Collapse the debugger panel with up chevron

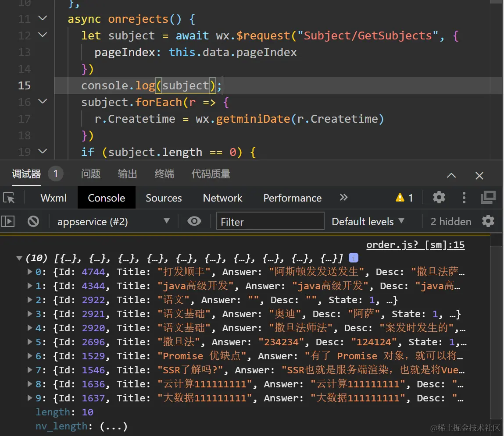click(x=451, y=175)
